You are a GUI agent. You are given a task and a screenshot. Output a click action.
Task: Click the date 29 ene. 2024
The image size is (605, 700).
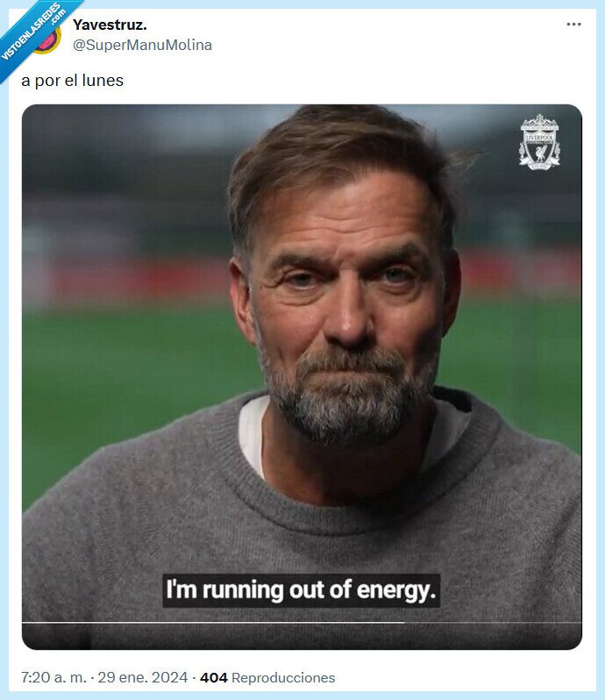pos(142,678)
